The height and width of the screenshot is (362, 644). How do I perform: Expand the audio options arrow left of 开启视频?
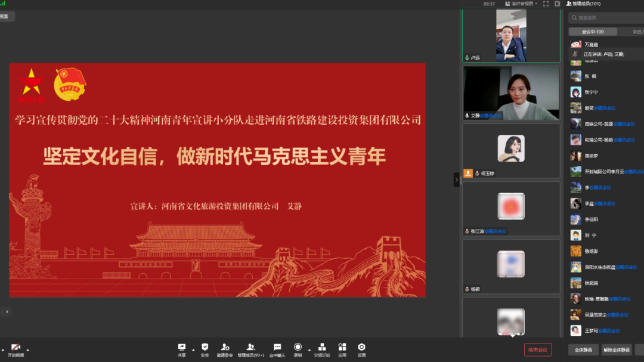[2, 350]
